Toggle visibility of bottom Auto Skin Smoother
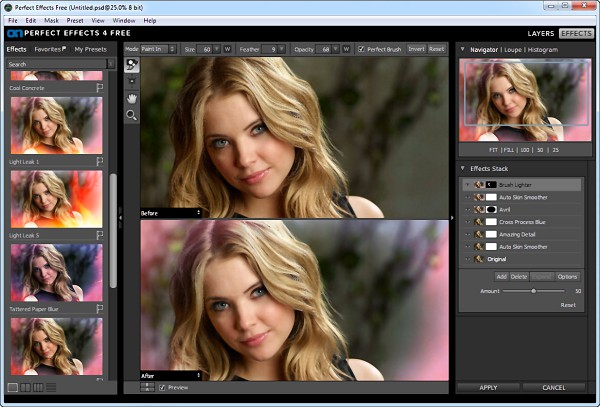This screenshot has height=407, width=600. 467,247
